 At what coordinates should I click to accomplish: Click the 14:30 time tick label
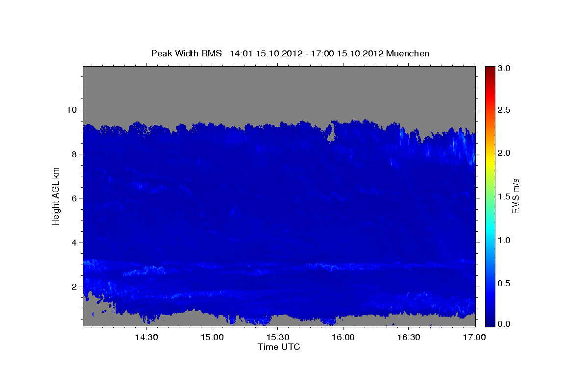[x=147, y=337]
